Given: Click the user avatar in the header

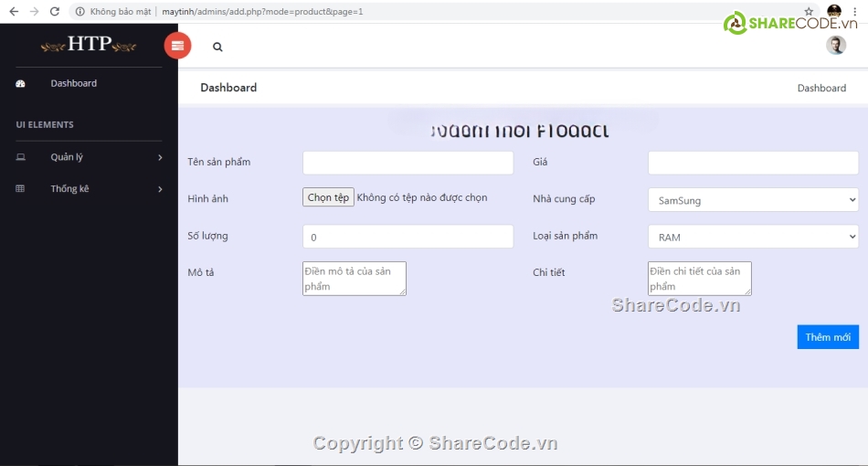Looking at the screenshot, I should [x=836, y=45].
